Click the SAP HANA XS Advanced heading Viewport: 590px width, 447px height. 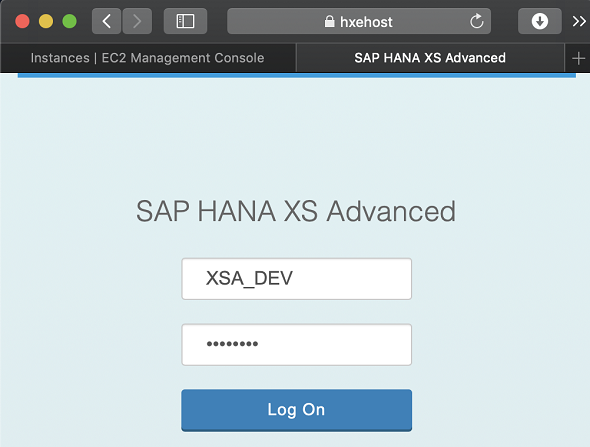[296, 211]
